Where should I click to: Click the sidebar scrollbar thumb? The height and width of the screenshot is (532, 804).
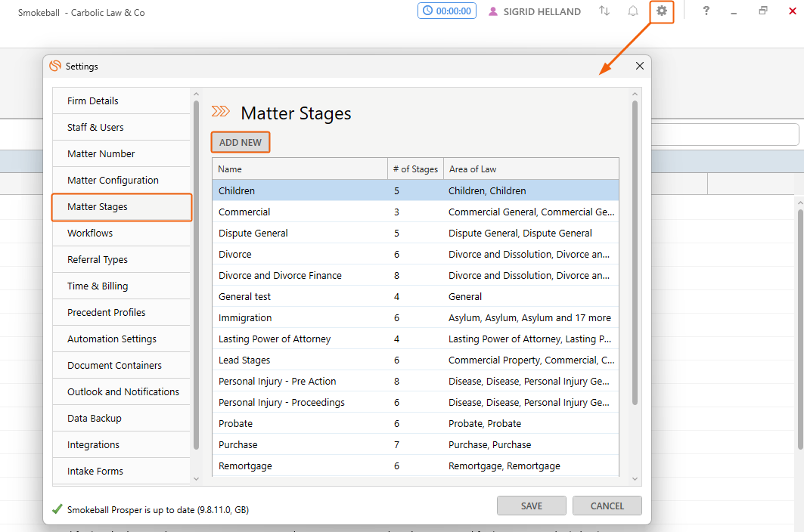pyautogui.click(x=196, y=275)
